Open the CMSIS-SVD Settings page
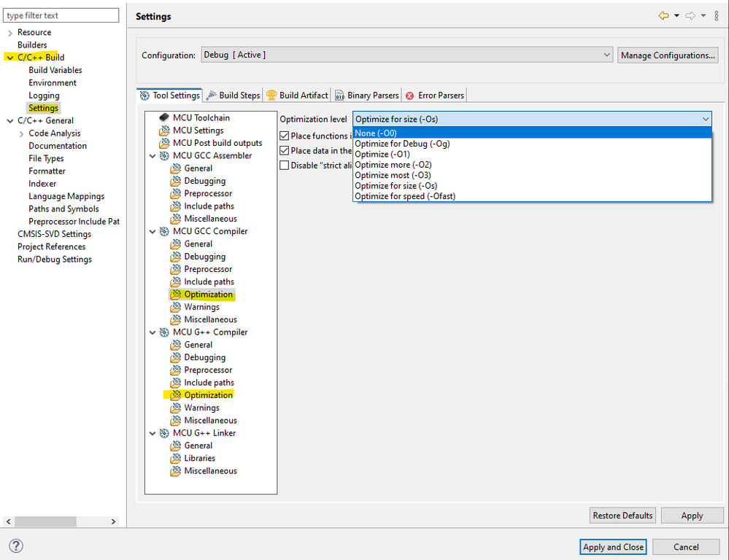Viewport: 729px width, 560px height. (x=54, y=234)
